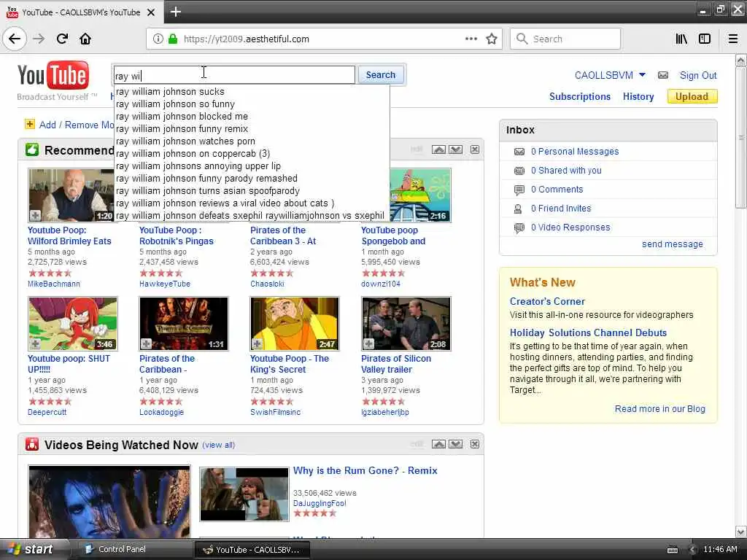Click the YouTube Search button

click(x=381, y=75)
